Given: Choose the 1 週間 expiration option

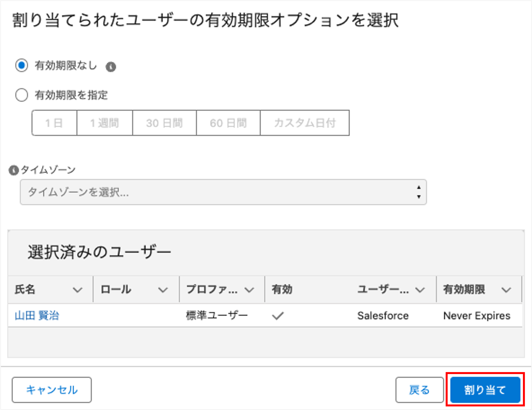Looking at the screenshot, I should coord(105,123).
